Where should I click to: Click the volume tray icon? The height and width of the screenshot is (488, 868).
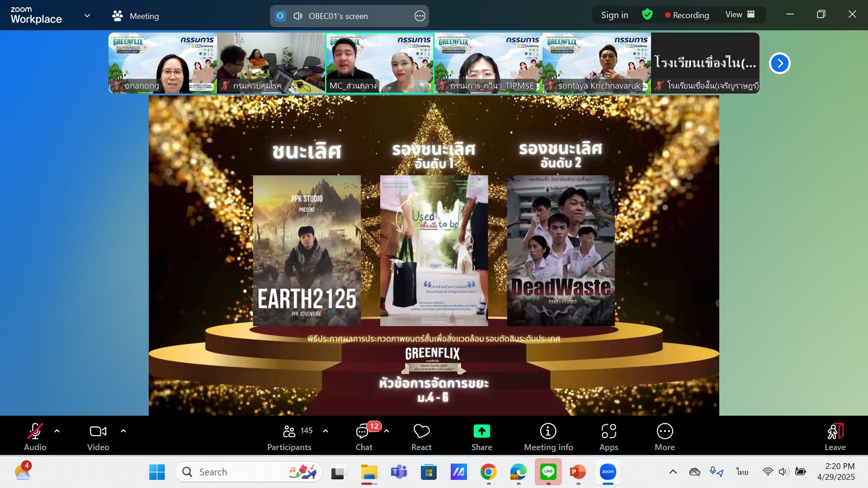783,472
